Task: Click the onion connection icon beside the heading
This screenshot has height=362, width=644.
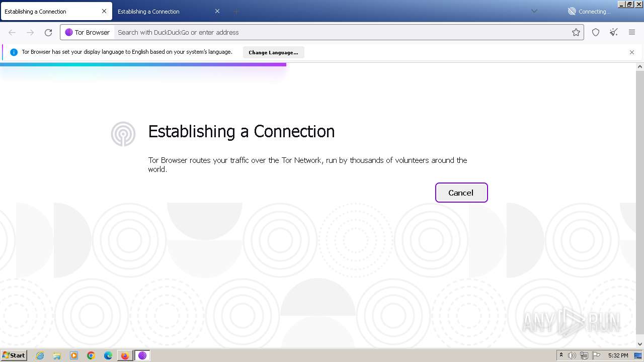Action: 123,134
